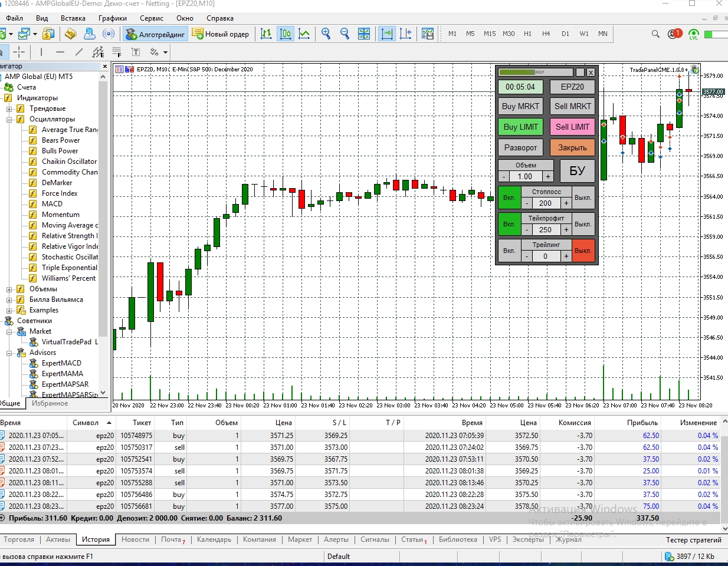Viewport: 728px width, 566px height.
Task: Click the zoom in magnifier icon
Action: (x=326, y=34)
